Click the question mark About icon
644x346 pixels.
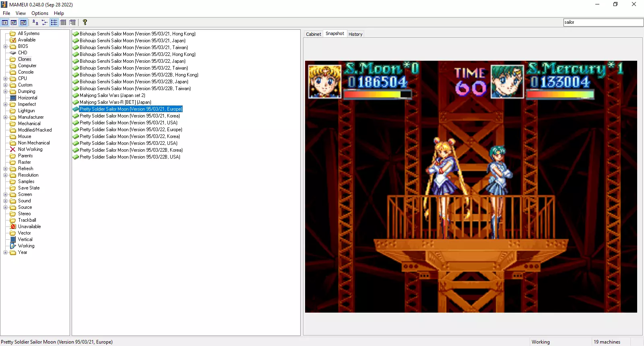pos(85,23)
